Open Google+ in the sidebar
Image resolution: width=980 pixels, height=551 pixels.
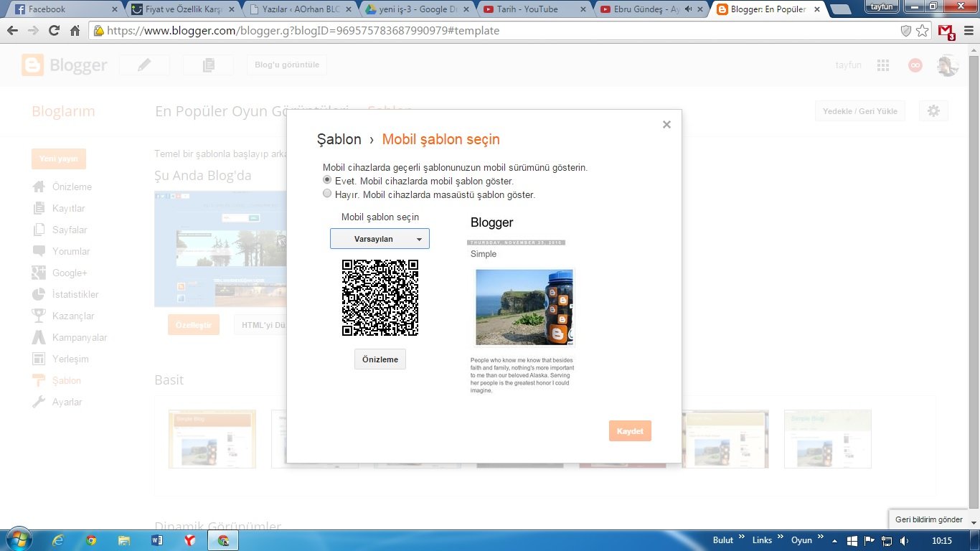click(x=70, y=273)
